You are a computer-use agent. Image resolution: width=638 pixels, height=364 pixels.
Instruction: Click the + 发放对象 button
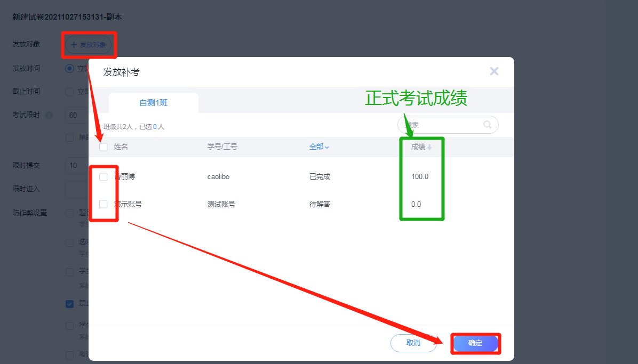[x=89, y=45]
